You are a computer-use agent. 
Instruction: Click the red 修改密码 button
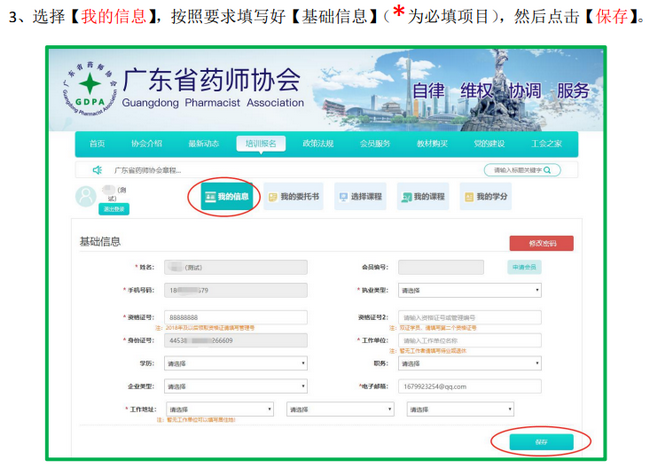coord(541,243)
